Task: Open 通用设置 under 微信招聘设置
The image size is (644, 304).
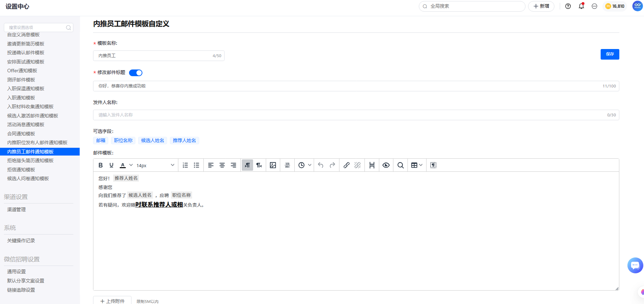Action: pos(17,272)
